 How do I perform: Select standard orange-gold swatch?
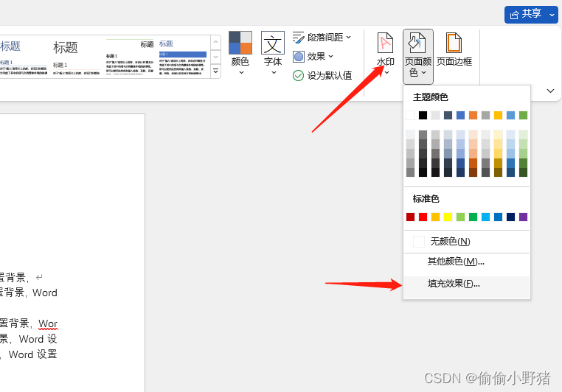click(435, 217)
